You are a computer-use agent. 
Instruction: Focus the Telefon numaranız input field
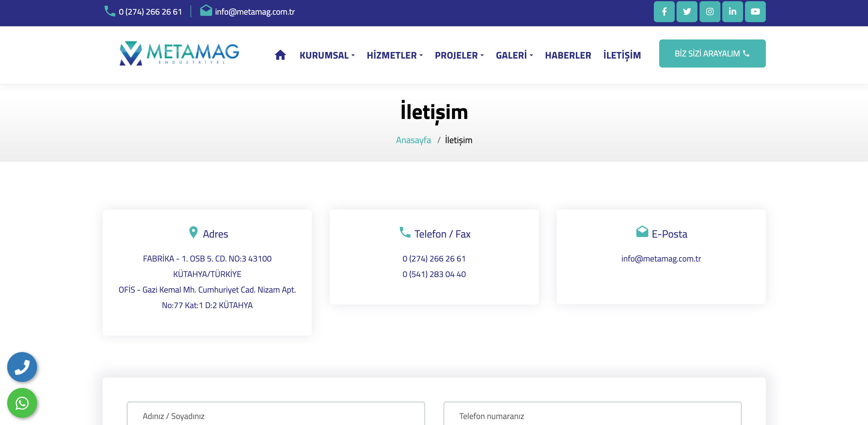592,414
